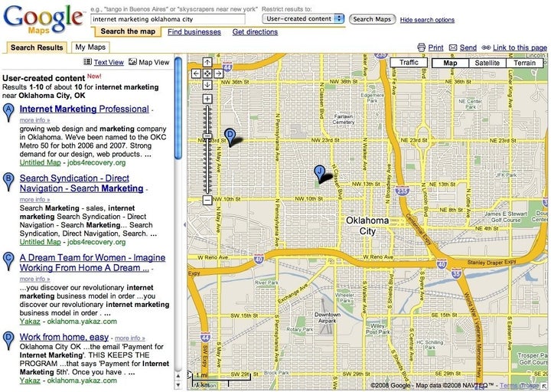
Task: Open Untitled Map link under first result
Action: [x=40, y=162]
